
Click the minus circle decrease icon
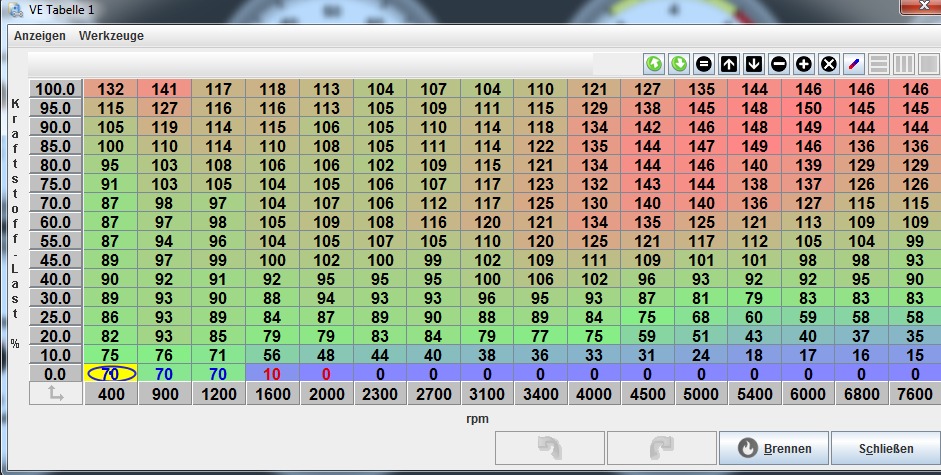coord(779,64)
